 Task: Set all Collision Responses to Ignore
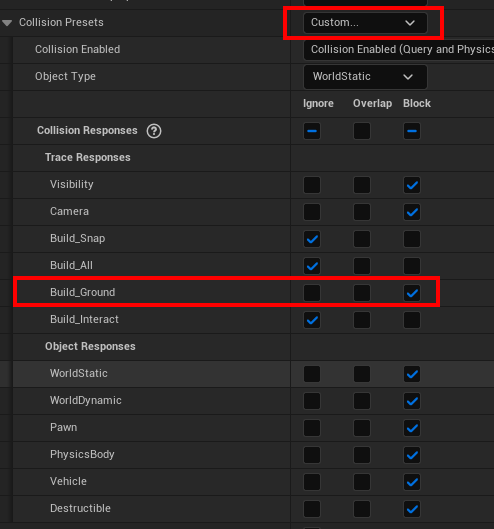pos(312,131)
